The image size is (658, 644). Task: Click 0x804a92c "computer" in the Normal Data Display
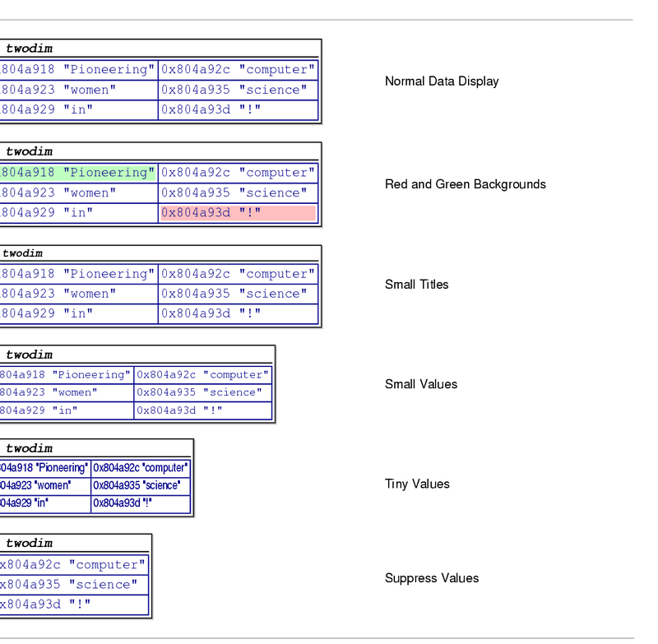tap(238, 70)
